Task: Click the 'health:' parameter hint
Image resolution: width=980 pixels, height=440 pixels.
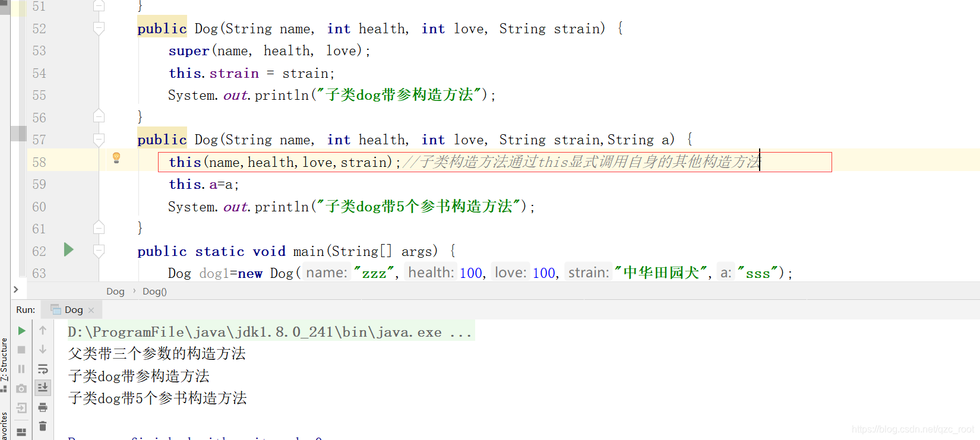Action: 431,273
